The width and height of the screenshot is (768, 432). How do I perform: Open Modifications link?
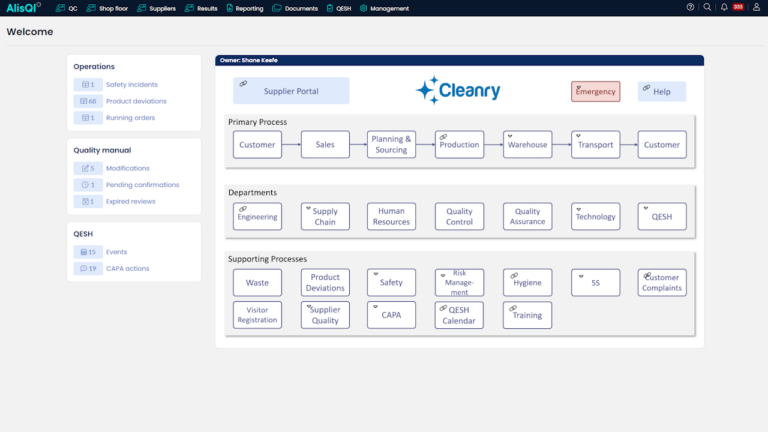(128, 168)
